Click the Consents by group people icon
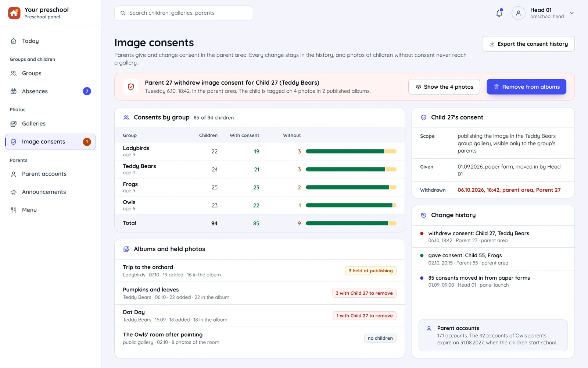The image size is (588, 368). tap(126, 118)
